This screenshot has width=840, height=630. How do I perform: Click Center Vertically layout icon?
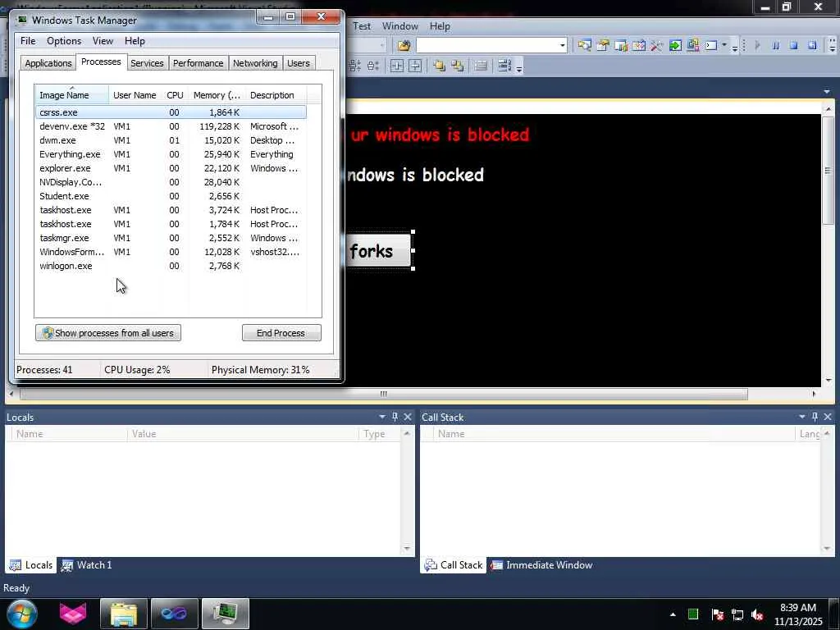point(415,66)
